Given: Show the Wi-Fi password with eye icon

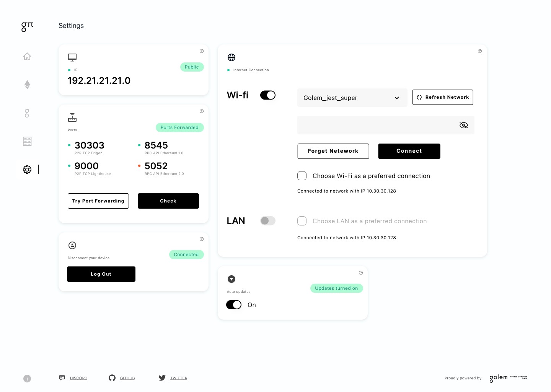Looking at the screenshot, I should [x=464, y=125].
